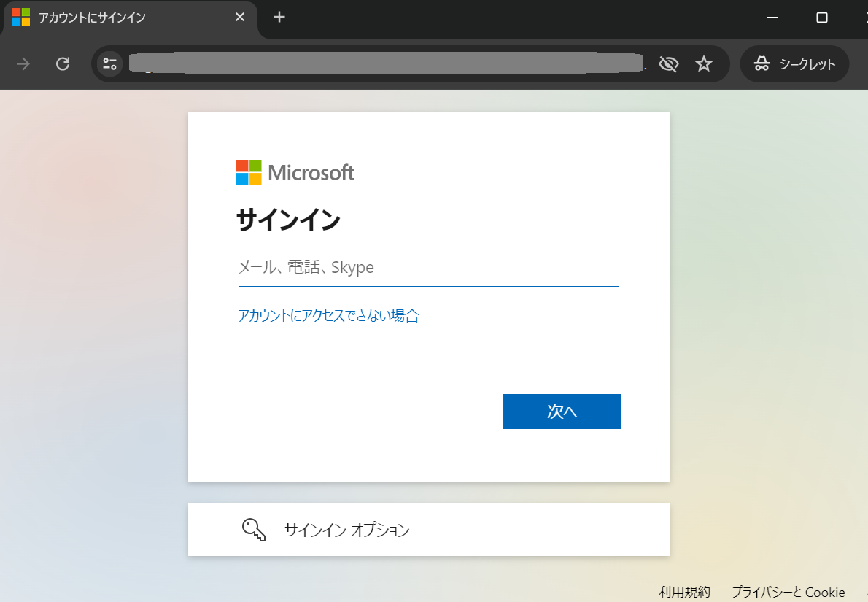Open 利用規約 link

(x=684, y=592)
